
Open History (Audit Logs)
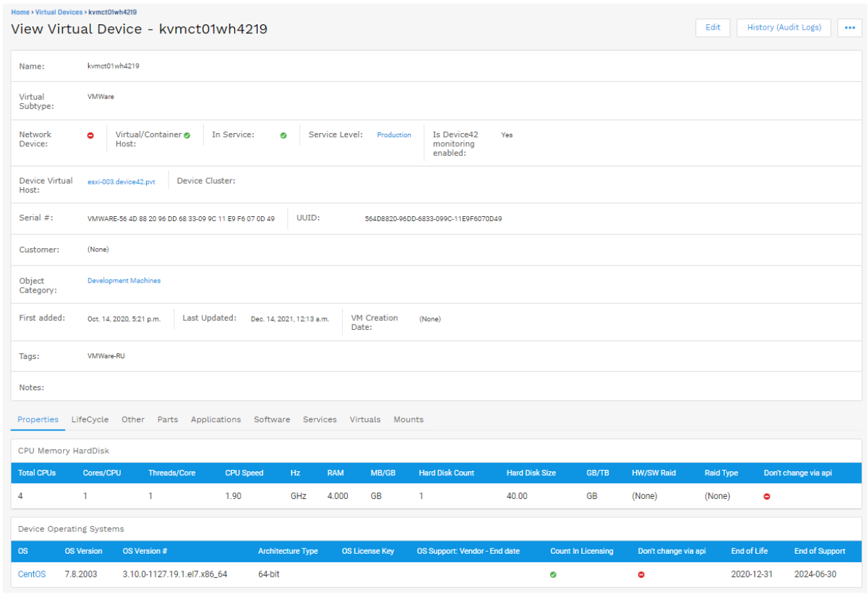783,28
